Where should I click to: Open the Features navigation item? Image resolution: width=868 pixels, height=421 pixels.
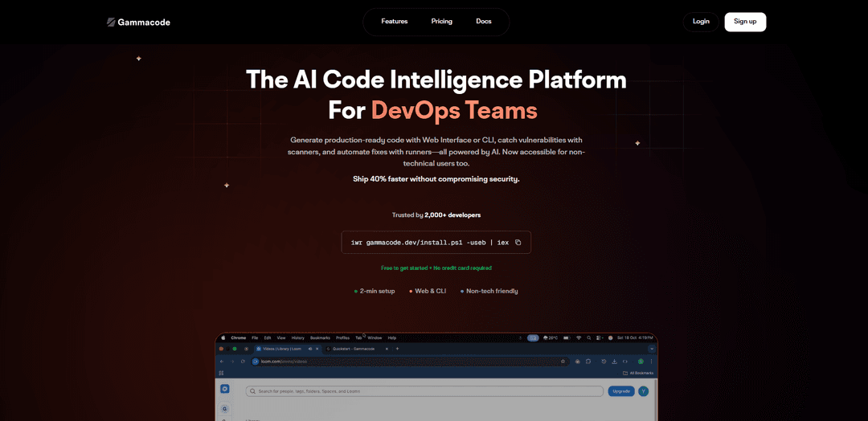point(394,22)
